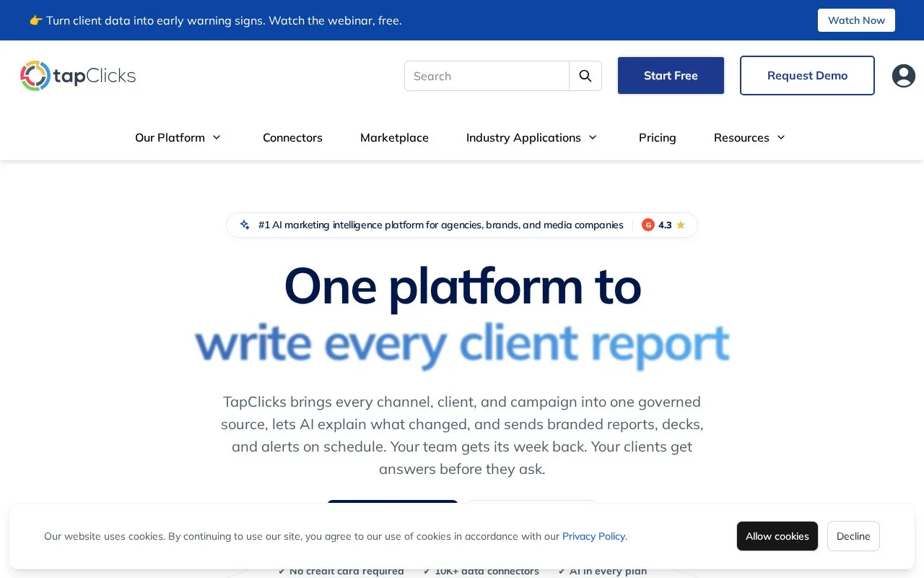
Task: Click the Start Free button
Action: (671, 76)
